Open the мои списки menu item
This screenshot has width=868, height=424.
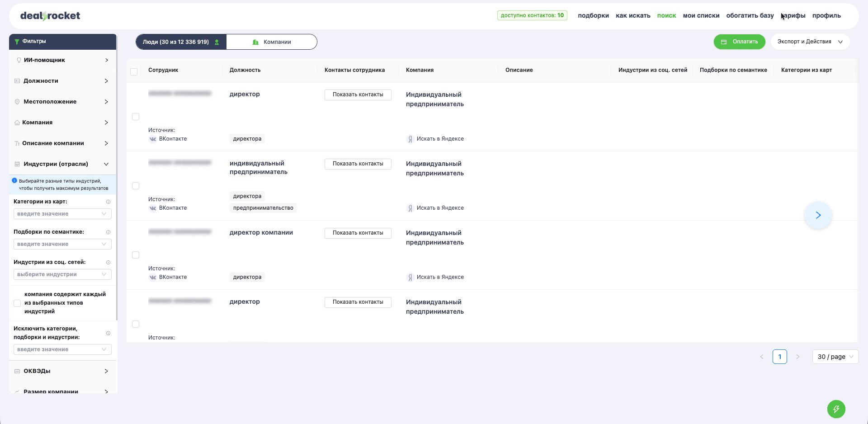click(701, 16)
